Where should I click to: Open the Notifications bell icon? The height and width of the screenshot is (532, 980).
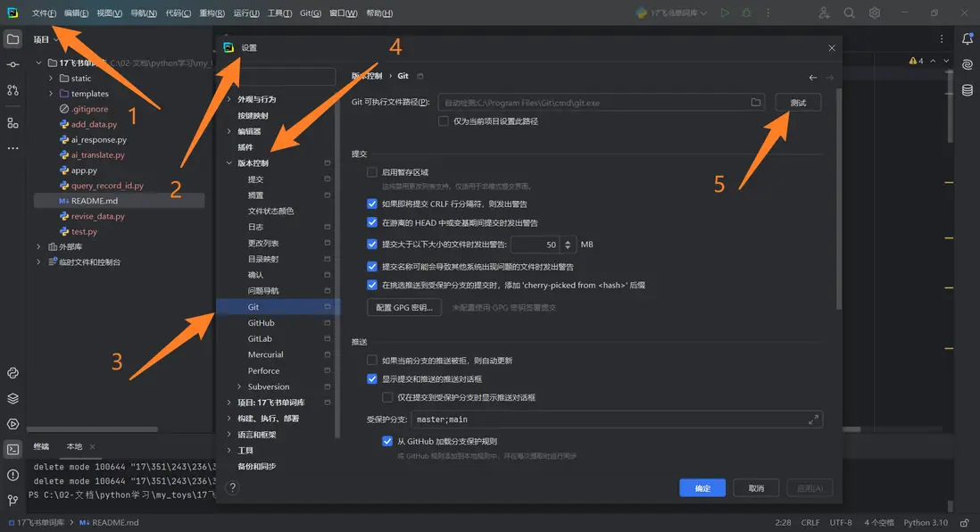(x=967, y=39)
